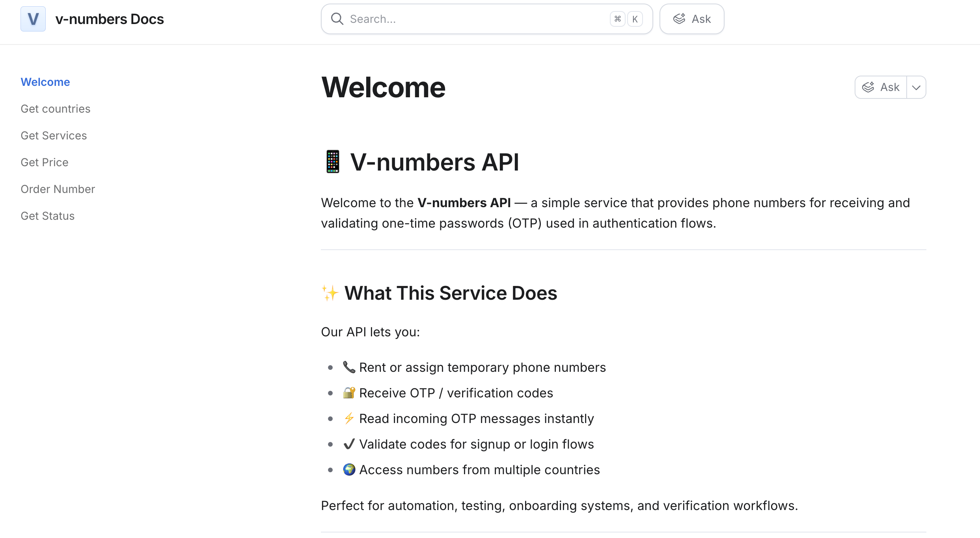Screen dimensions: 980x538
Task: Click the Ask button beside Welcome title
Action: pyautogui.click(x=881, y=87)
